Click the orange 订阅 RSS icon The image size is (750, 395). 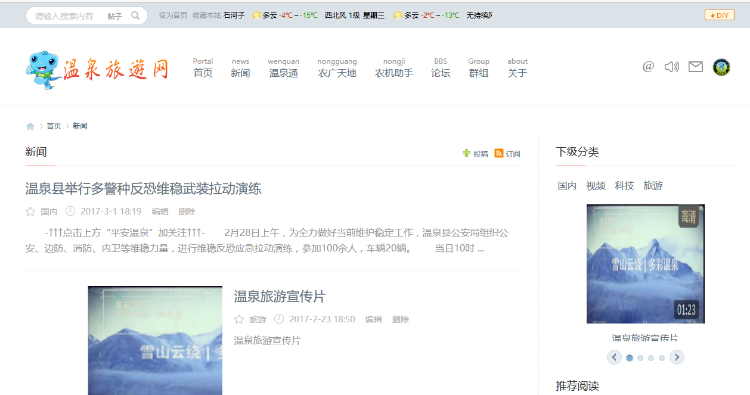coord(499,153)
